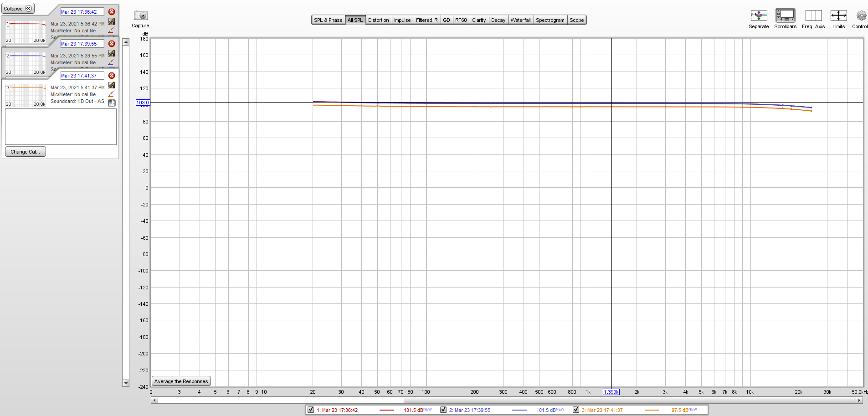
Task: Open the Clarity tab
Action: [479, 20]
